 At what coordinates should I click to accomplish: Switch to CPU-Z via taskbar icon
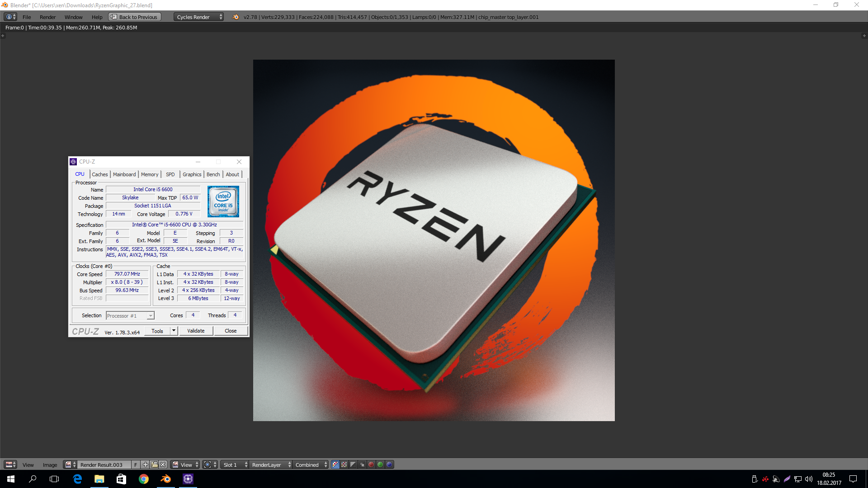[188, 479]
